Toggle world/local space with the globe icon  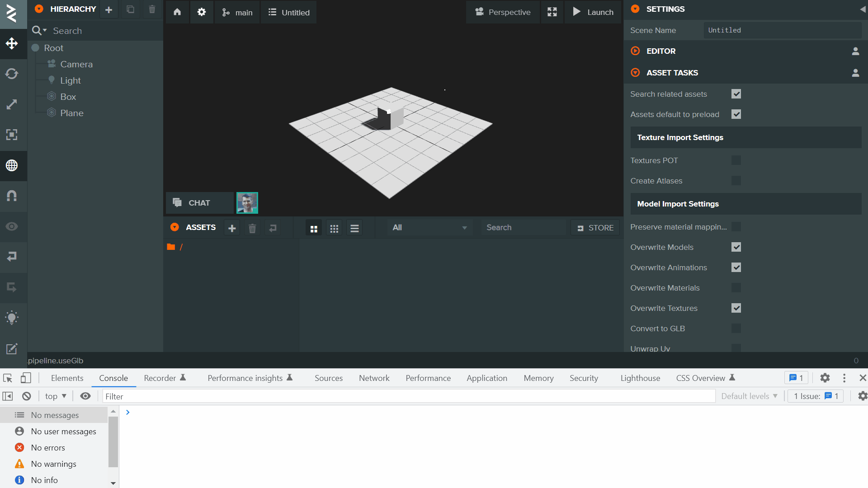(x=11, y=166)
